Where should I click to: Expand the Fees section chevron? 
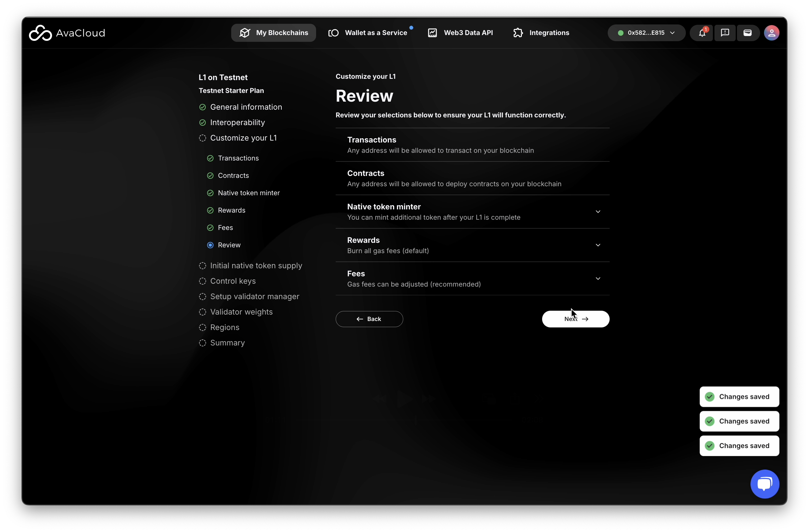(597, 279)
